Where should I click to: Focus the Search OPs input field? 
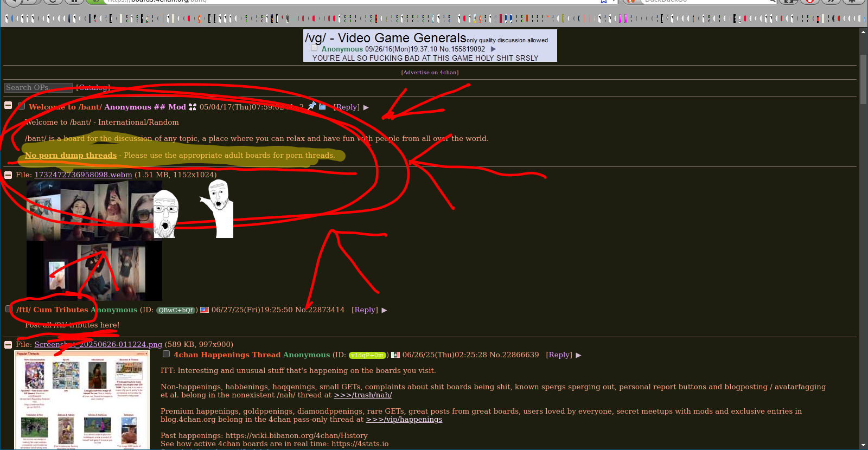[x=38, y=88]
